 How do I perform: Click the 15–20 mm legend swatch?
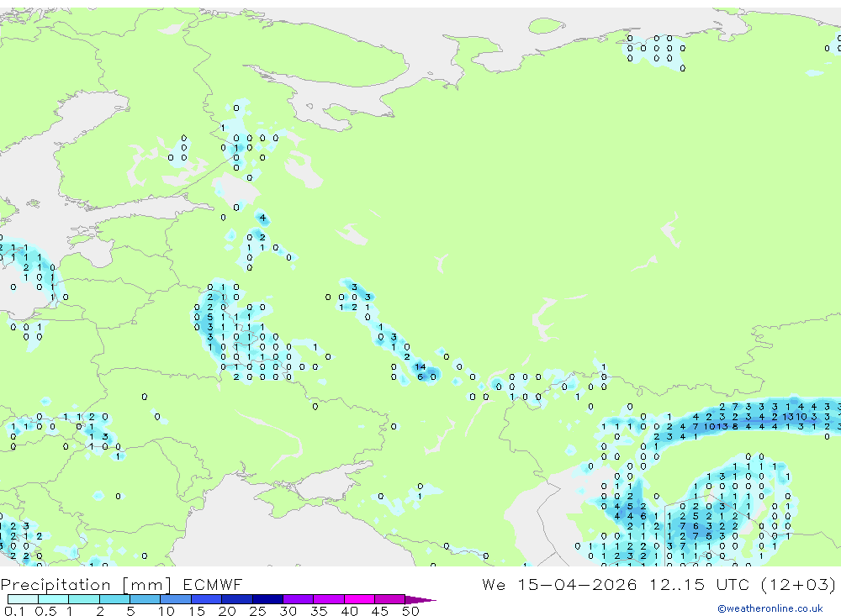pyautogui.click(x=207, y=599)
